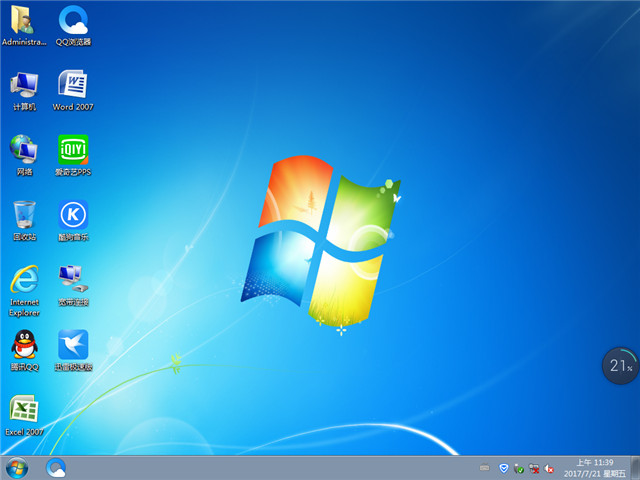This screenshot has width=640, height=480.
Task: Click the 21% floating memory gauge
Action: click(619, 366)
